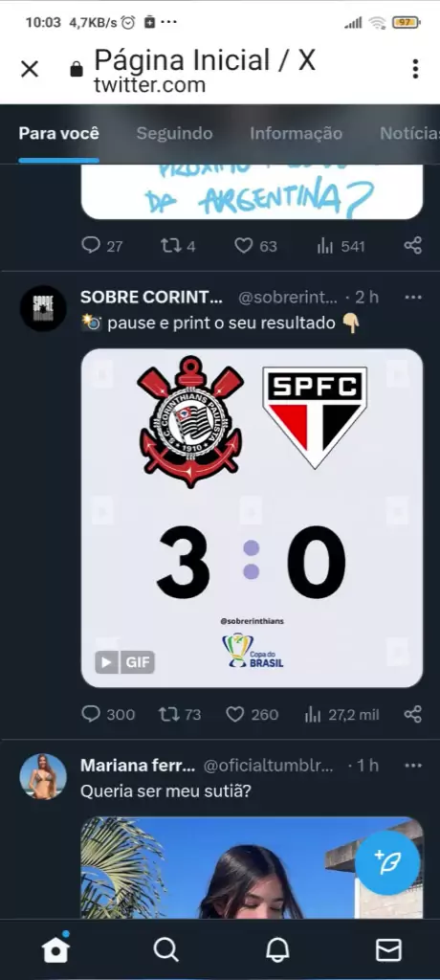Open the Notifications bell icon
The height and width of the screenshot is (980, 440).
(x=277, y=950)
